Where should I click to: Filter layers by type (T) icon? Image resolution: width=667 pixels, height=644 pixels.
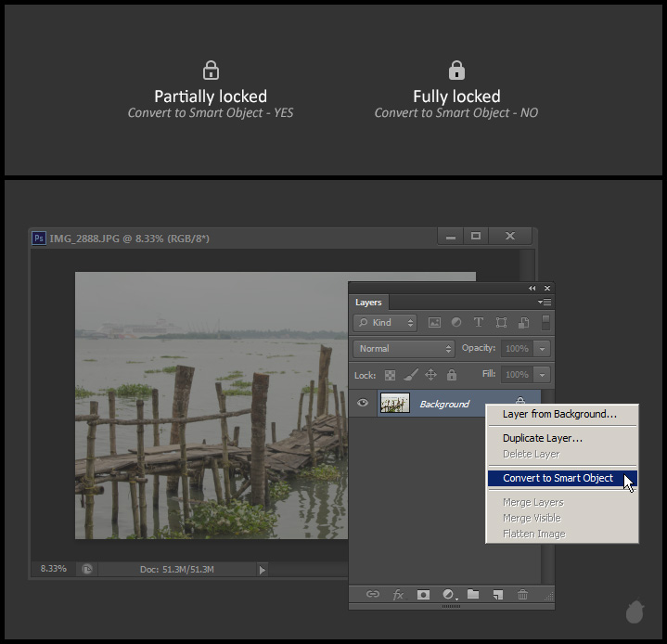point(479,323)
